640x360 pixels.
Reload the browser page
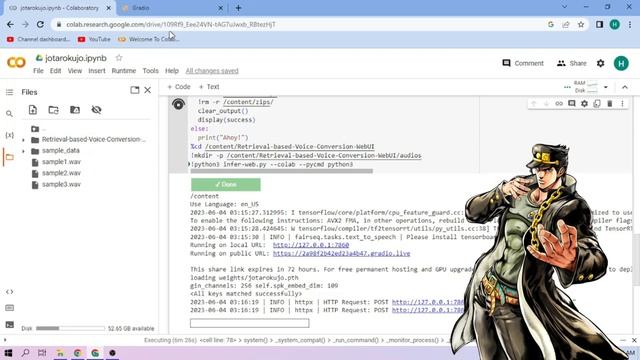tap(40, 24)
